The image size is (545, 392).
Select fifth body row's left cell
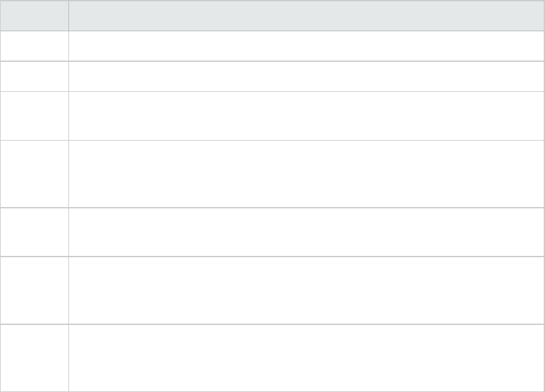click(x=34, y=232)
